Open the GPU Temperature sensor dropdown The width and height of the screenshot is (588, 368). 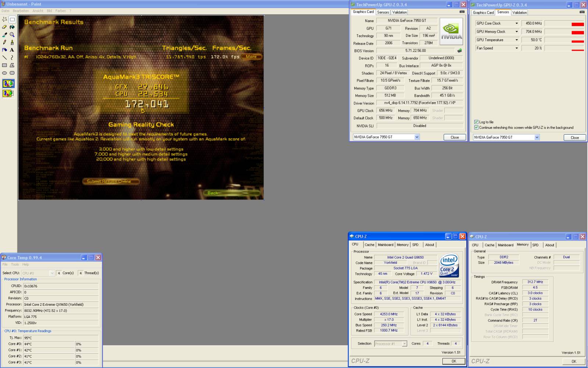click(x=516, y=40)
